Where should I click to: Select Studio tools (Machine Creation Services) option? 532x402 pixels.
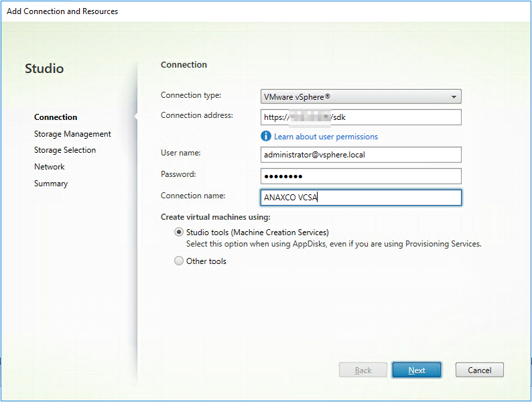coord(179,232)
